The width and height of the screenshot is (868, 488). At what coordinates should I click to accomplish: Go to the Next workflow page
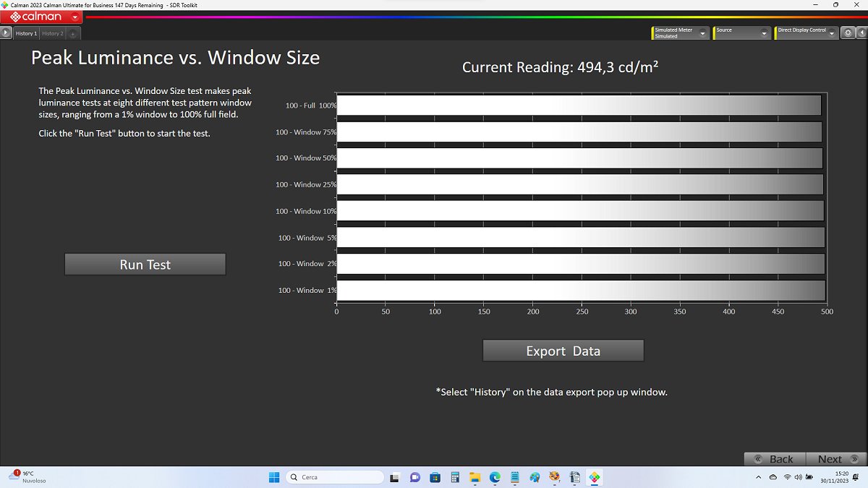click(835, 459)
